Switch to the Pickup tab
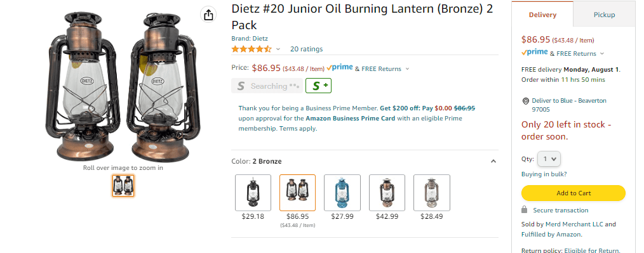Image resolution: width=644 pixels, height=253 pixels. tap(604, 15)
